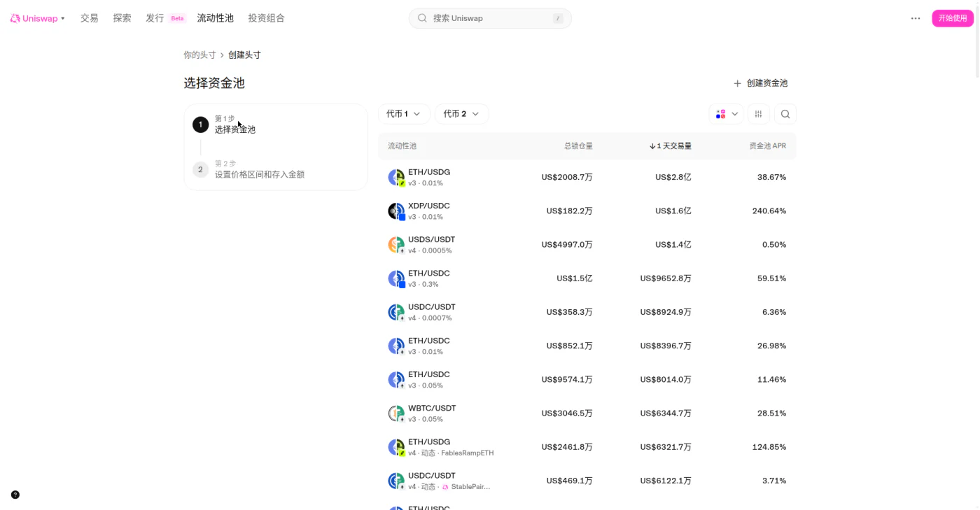Expand the network selector dropdown
The image size is (980, 510).
(x=726, y=114)
